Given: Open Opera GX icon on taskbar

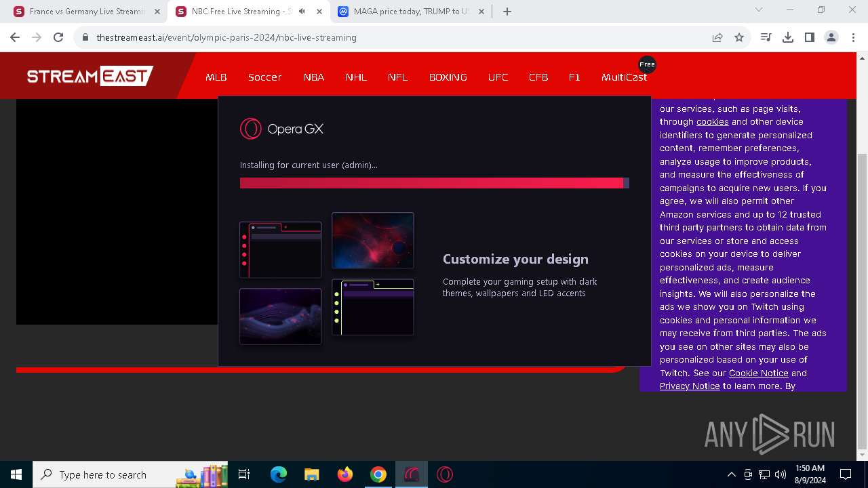Looking at the screenshot, I should point(445,474).
